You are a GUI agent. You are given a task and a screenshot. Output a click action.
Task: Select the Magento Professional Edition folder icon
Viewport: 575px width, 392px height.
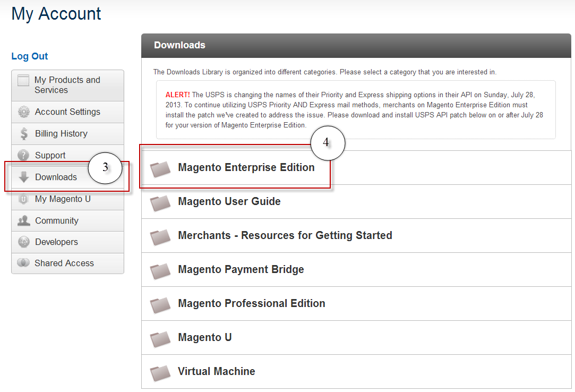160,304
